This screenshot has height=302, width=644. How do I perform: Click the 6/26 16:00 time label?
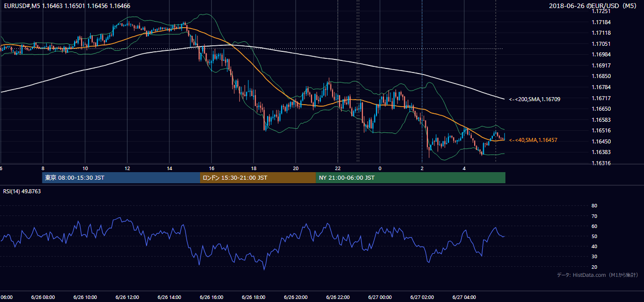211,297
